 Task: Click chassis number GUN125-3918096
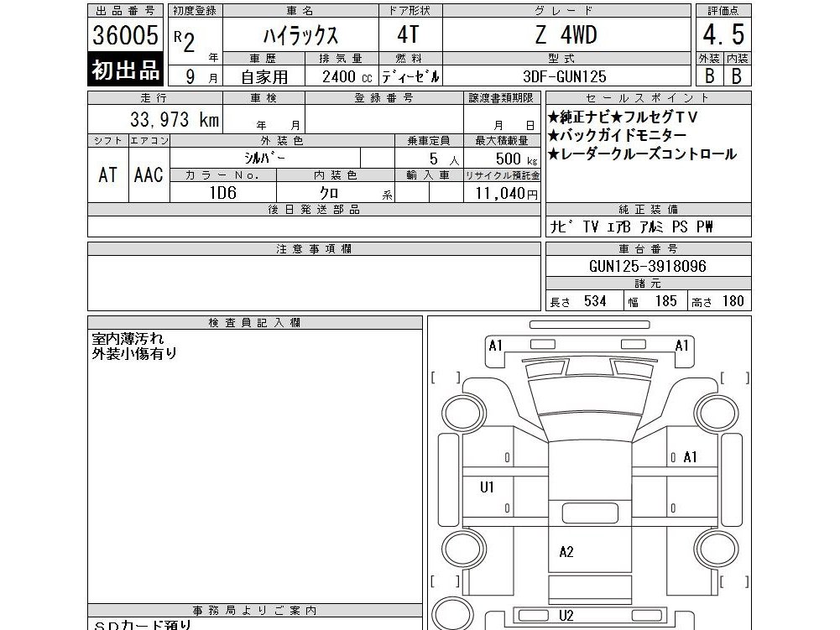click(648, 266)
